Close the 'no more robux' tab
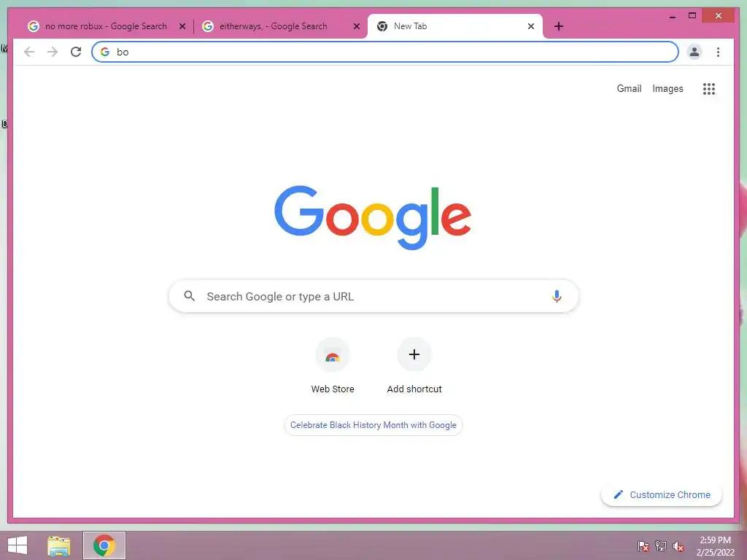Screen dimensions: 747x560 click(182, 26)
